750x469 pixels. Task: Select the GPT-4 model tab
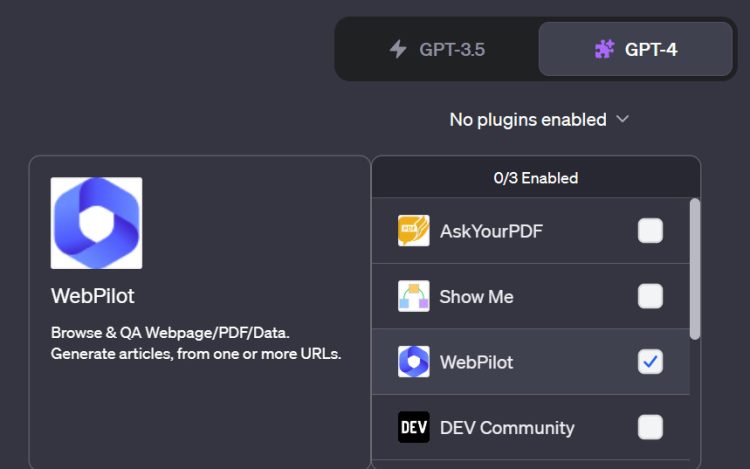click(635, 49)
